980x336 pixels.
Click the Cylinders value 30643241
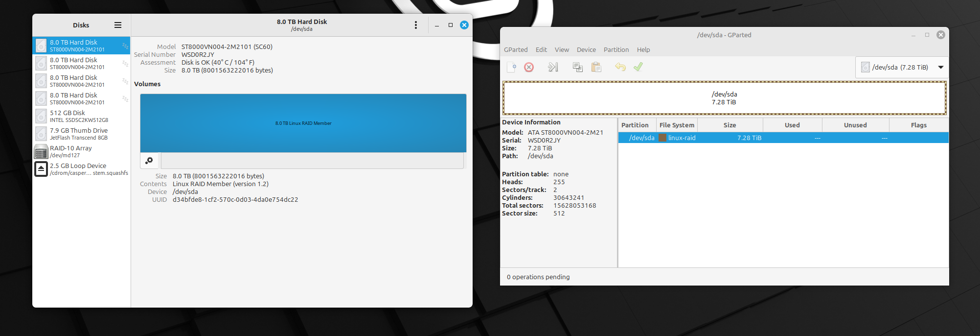(569, 197)
